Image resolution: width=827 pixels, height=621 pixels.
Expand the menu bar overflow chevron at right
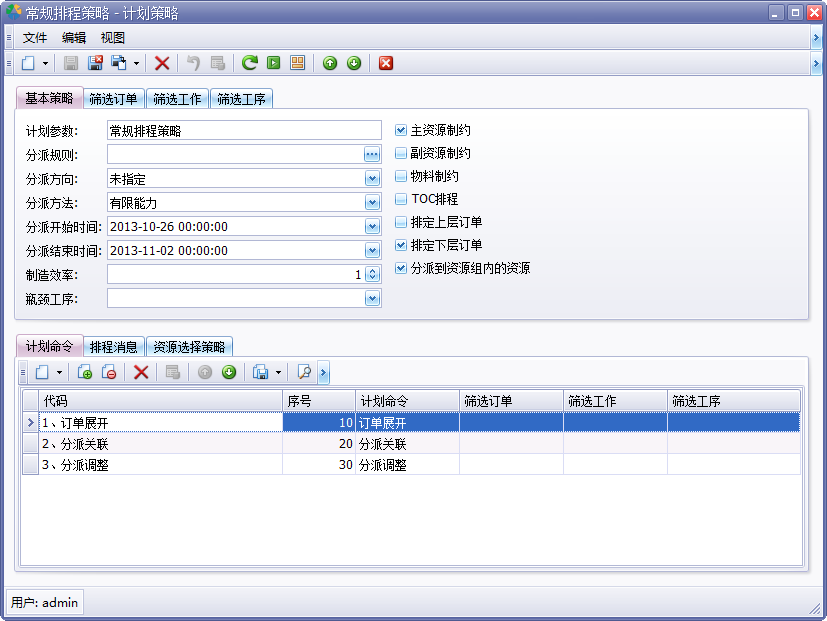click(816, 37)
